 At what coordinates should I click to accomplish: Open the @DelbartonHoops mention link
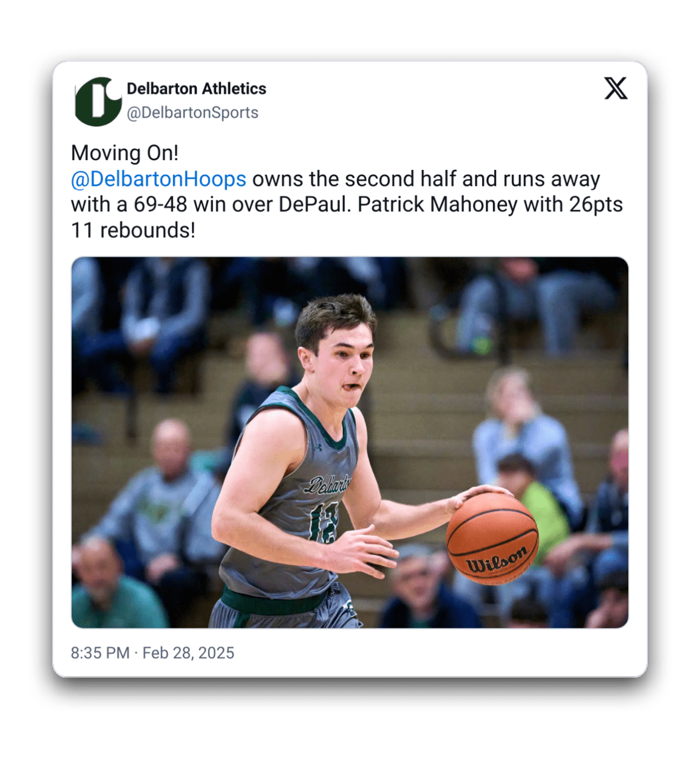point(158,179)
